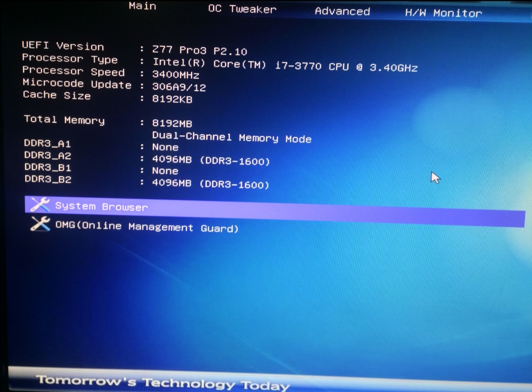This screenshot has height=392, width=532.
Task: Select the Cache Size label
Action: (x=57, y=95)
